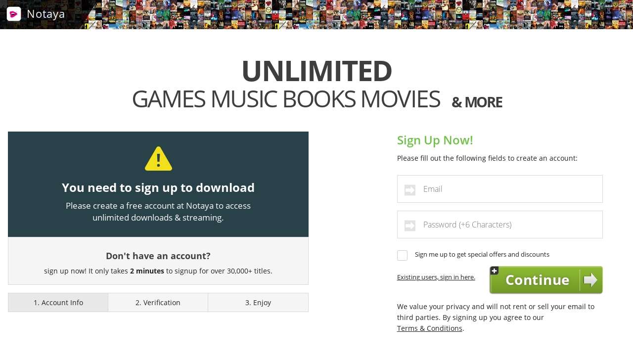Click the Notaya brand name text
The height and width of the screenshot is (364, 633).
pyautogui.click(x=46, y=14)
